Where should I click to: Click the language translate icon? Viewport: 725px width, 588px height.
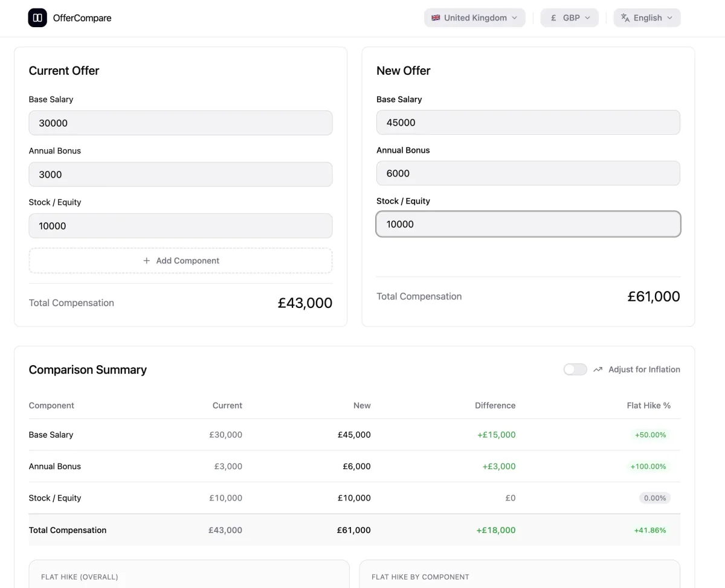coord(625,18)
